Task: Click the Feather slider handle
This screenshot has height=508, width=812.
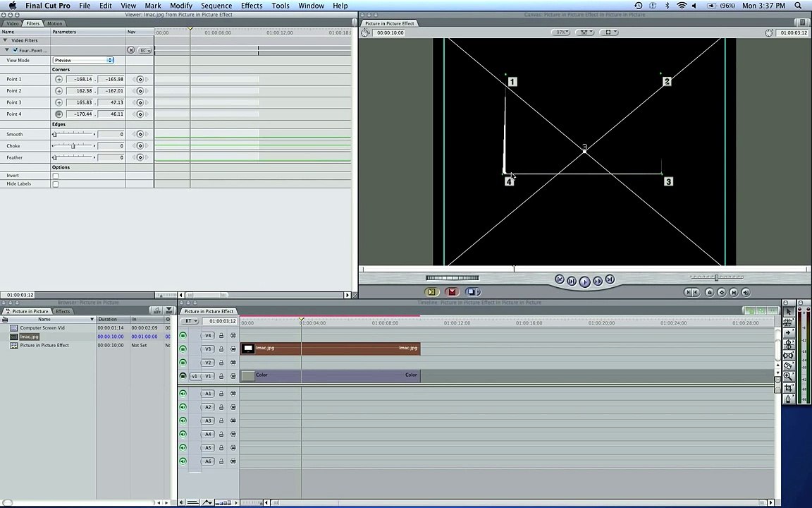Action: 54,157
